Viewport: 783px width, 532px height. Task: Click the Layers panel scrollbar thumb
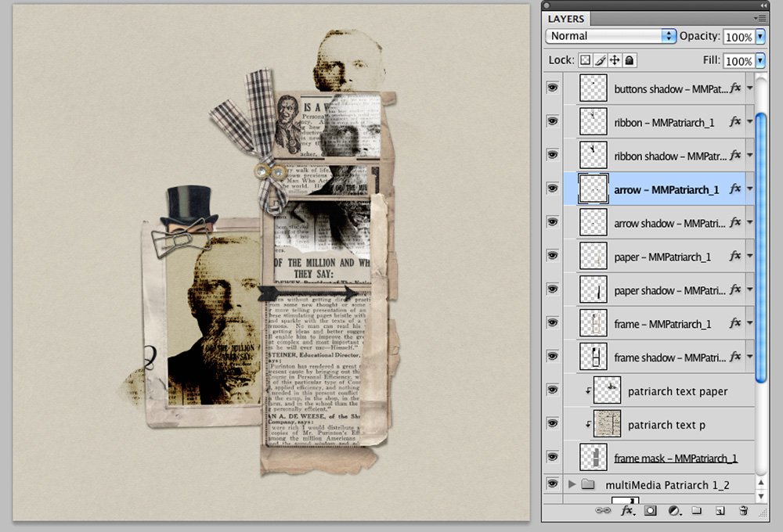(761, 248)
